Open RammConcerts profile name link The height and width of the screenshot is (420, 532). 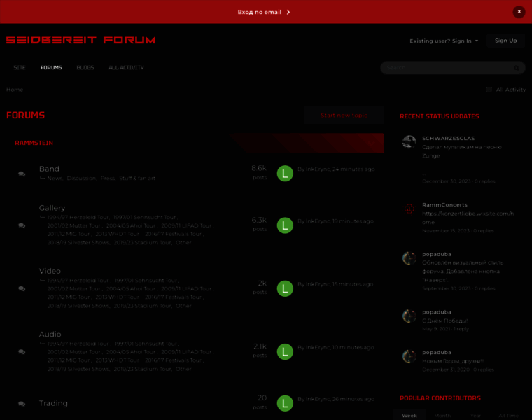[x=444, y=205]
